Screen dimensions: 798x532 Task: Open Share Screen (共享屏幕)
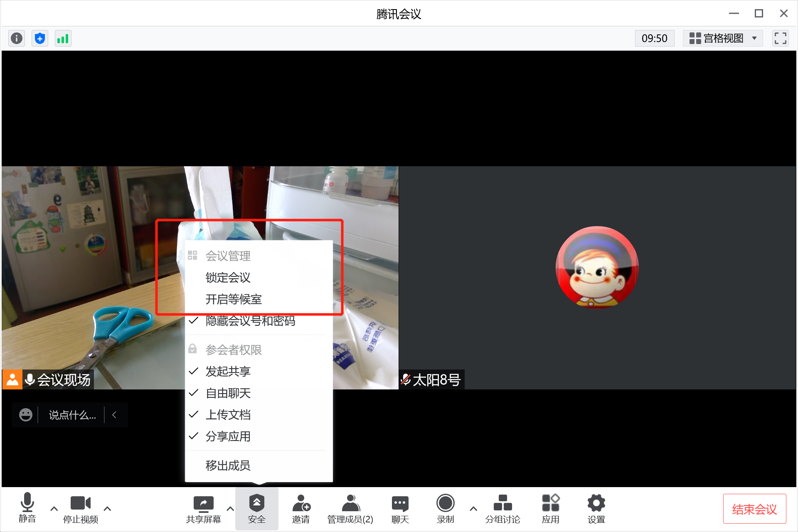[203, 508]
